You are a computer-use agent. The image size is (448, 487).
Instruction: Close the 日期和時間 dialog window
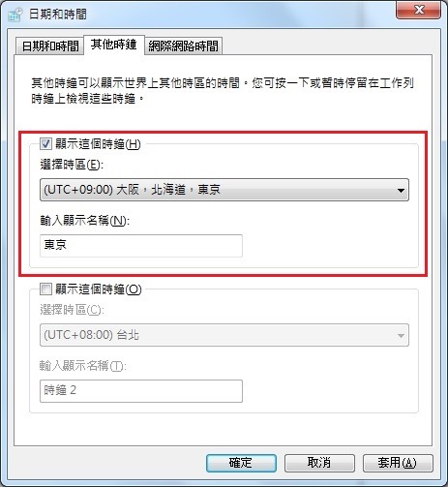(x=418, y=10)
